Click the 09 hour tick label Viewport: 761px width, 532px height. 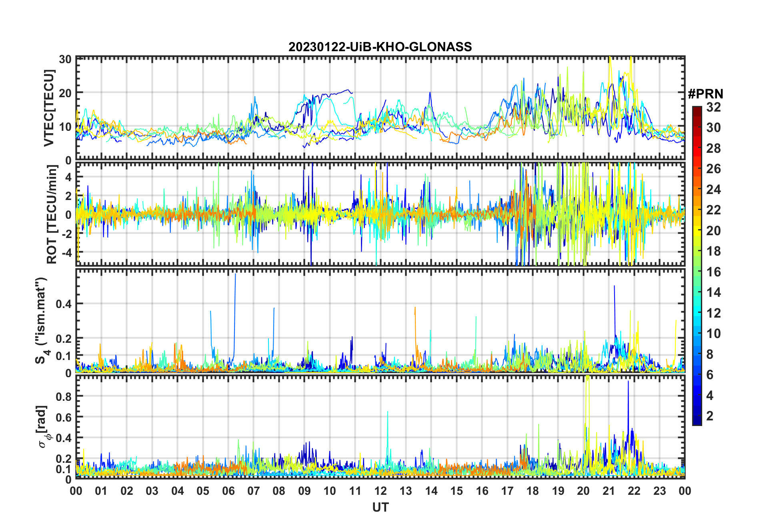click(304, 491)
